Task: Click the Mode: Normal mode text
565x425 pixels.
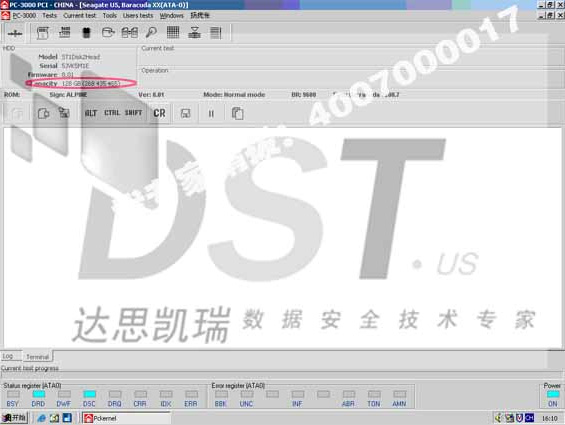Action: point(234,95)
